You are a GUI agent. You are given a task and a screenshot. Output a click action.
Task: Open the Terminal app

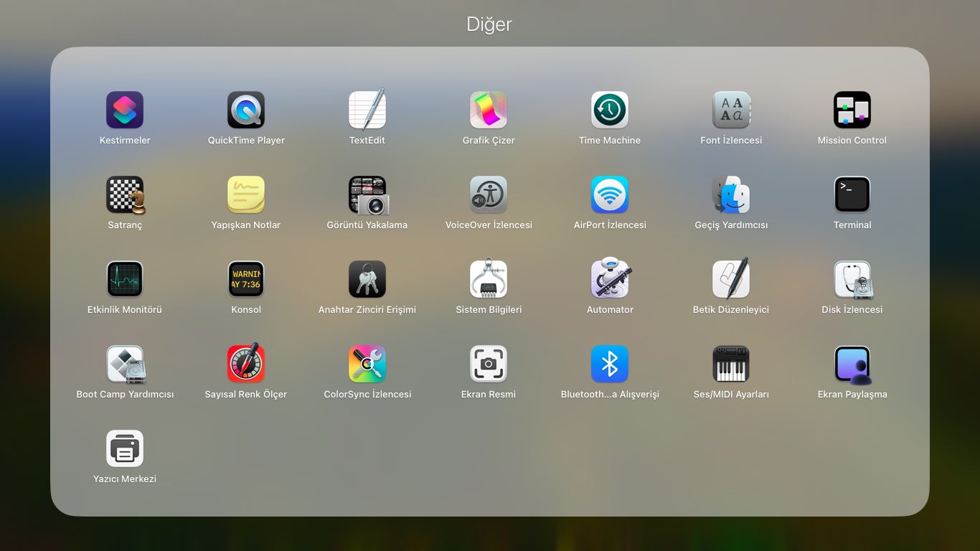point(852,195)
